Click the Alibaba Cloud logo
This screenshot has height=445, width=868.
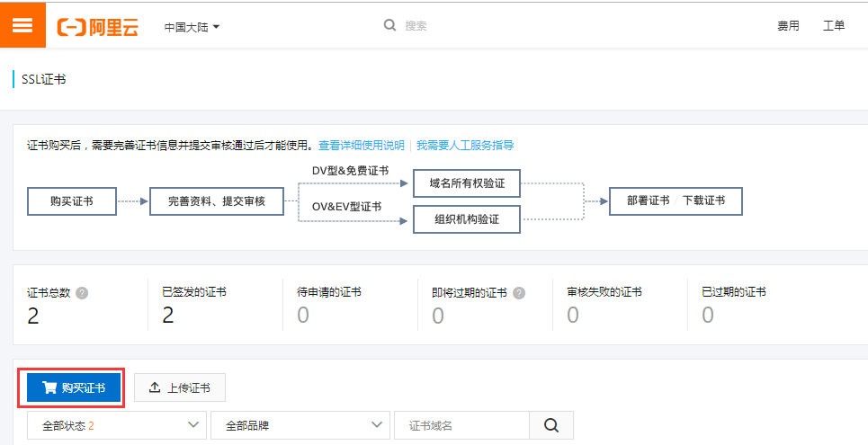point(98,27)
